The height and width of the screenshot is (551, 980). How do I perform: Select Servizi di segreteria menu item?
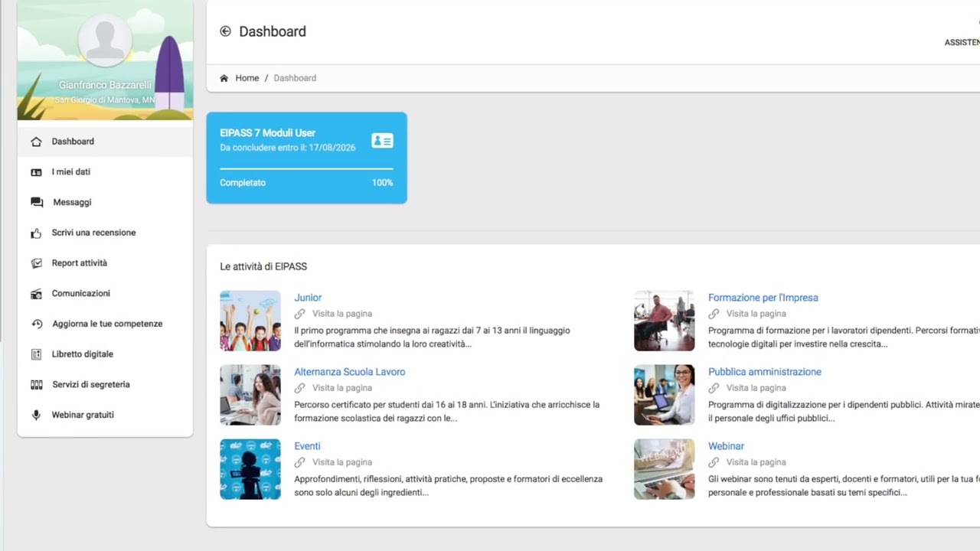tap(105, 384)
